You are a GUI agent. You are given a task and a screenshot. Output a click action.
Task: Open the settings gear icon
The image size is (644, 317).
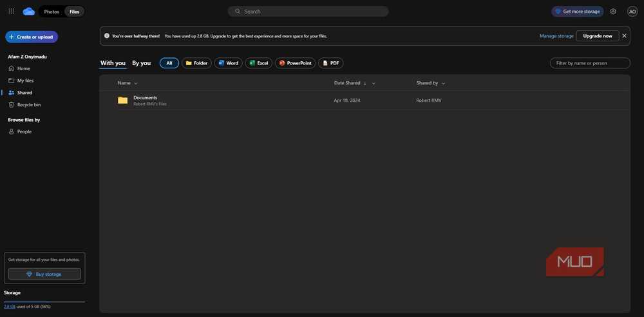click(x=613, y=12)
